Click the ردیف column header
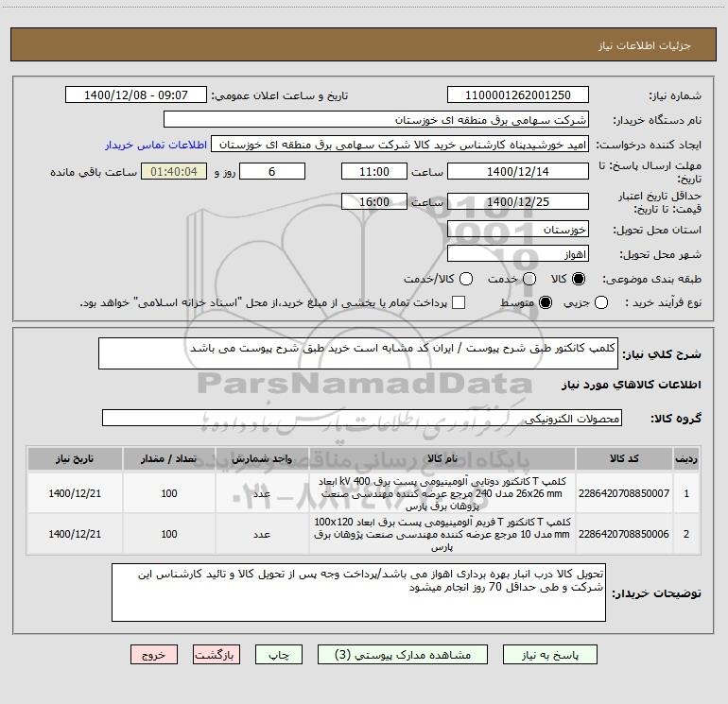The height and width of the screenshot is (704, 728). [x=686, y=459]
